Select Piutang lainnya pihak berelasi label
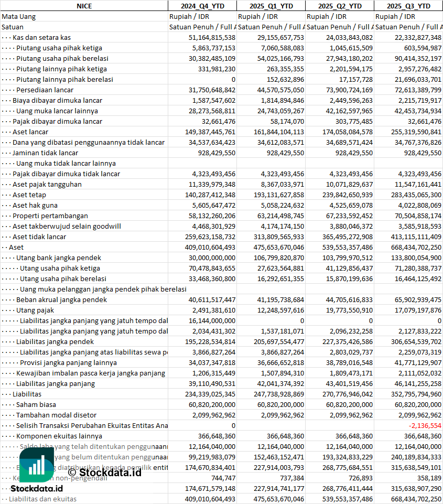Viewport: 443px width, 504px height. click(x=64, y=79)
